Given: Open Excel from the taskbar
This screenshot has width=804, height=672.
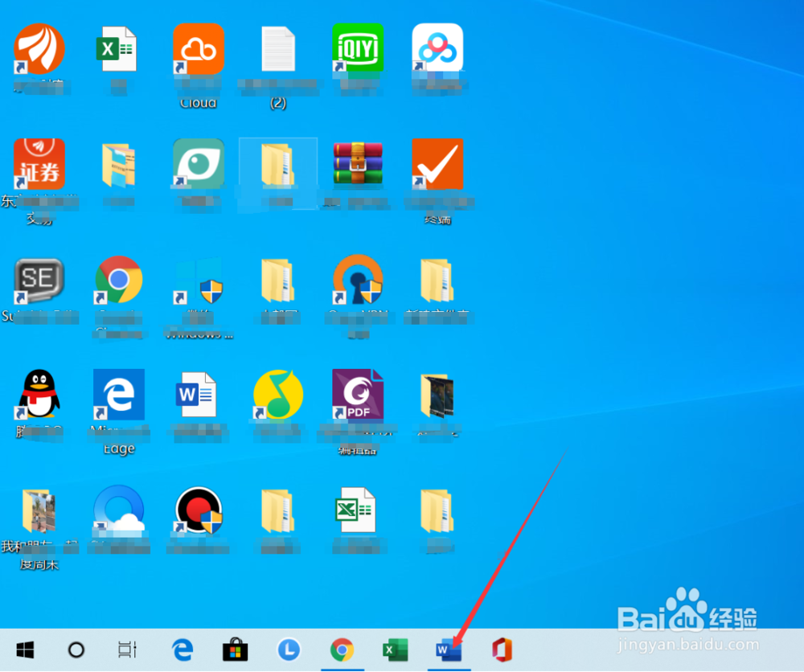Looking at the screenshot, I should 396,650.
